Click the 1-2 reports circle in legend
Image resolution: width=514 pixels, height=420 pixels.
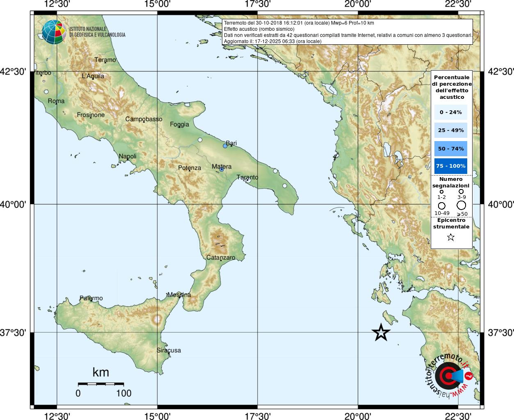[x=441, y=192]
